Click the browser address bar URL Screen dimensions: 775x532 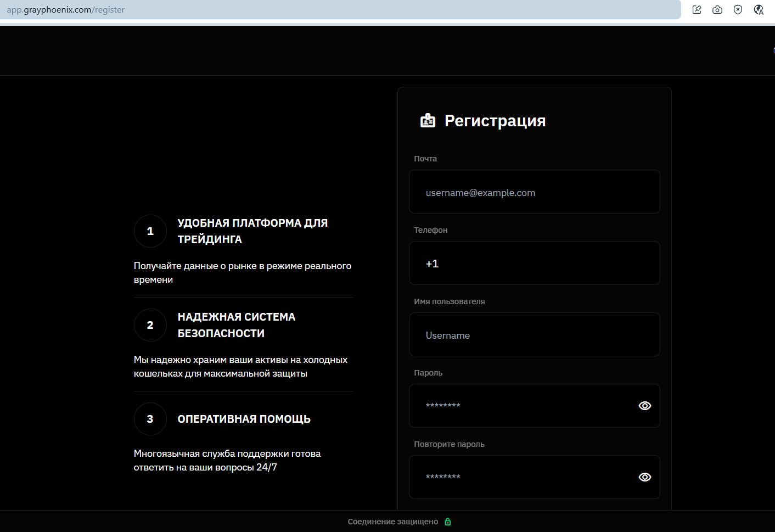pyautogui.click(x=66, y=10)
